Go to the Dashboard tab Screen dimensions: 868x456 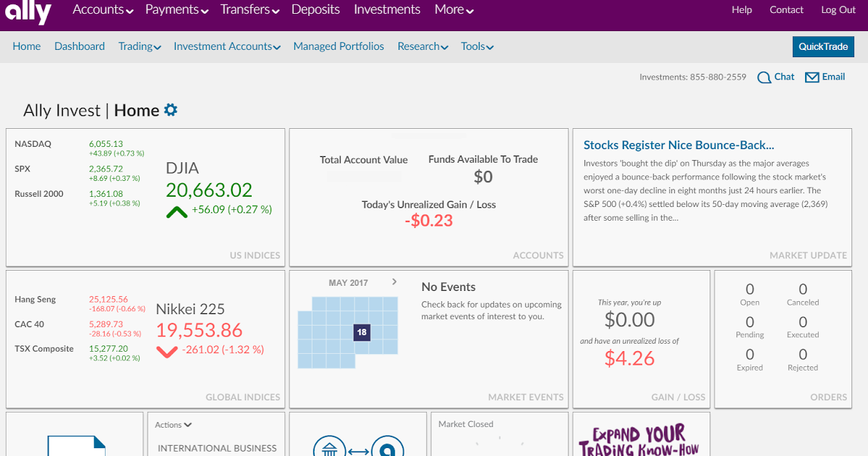[x=80, y=46]
